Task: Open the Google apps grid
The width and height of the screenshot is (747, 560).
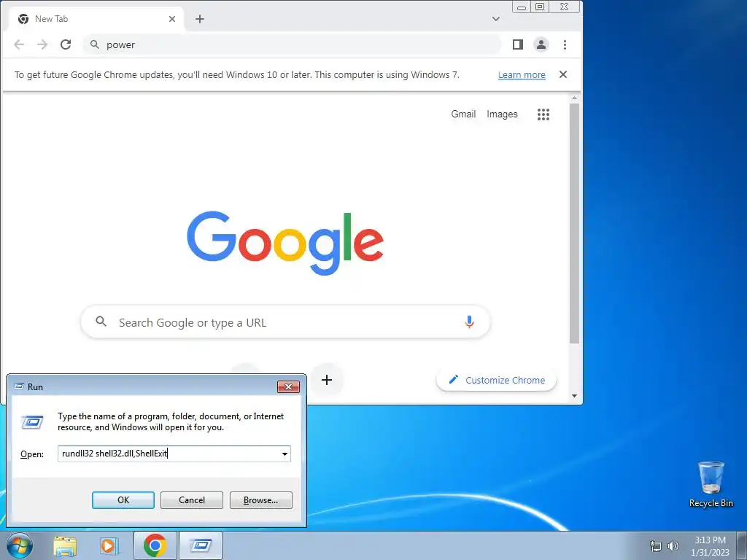Action: click(543, 114)
